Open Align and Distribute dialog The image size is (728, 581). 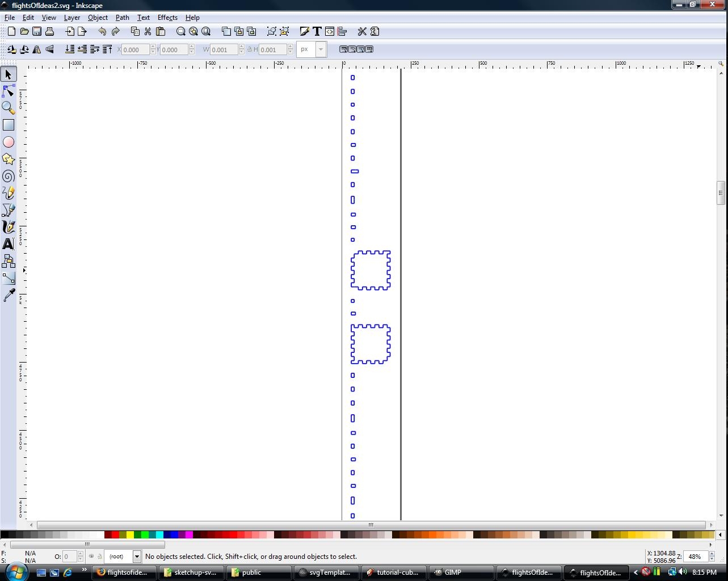click(342, 31)
